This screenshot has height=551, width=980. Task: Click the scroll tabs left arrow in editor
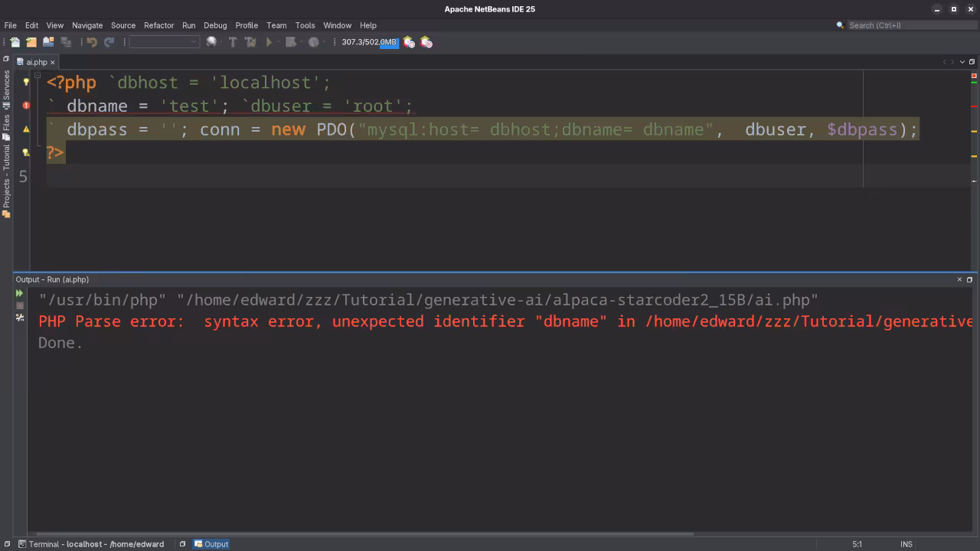click(x=945, y=62)
